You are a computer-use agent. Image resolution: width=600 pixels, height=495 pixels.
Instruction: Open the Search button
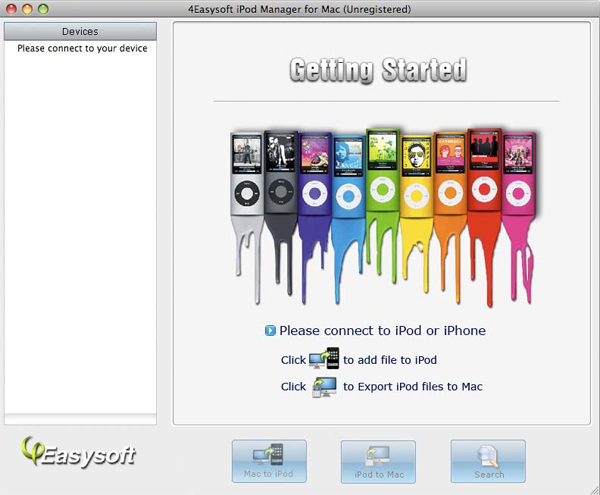pos(488,461)
